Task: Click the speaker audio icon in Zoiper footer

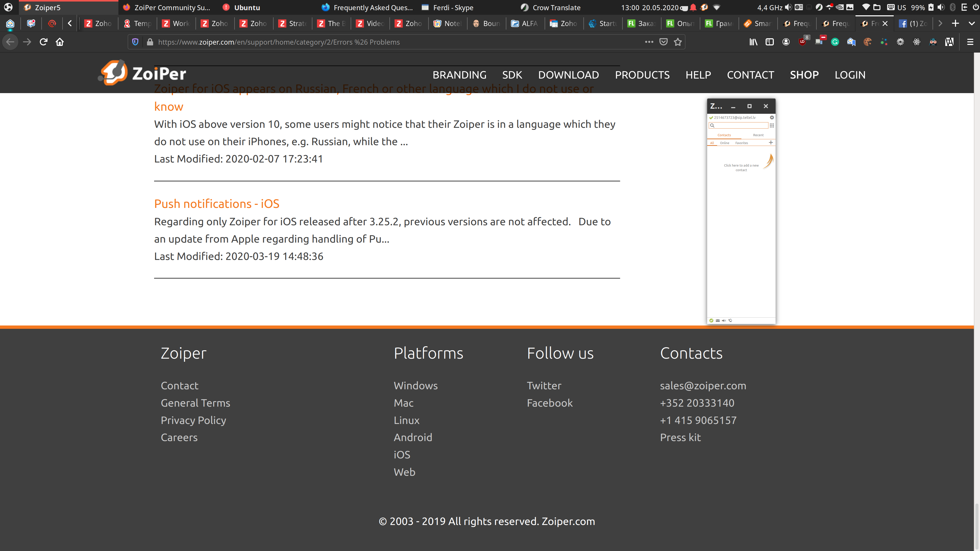Action: point(724,321)
